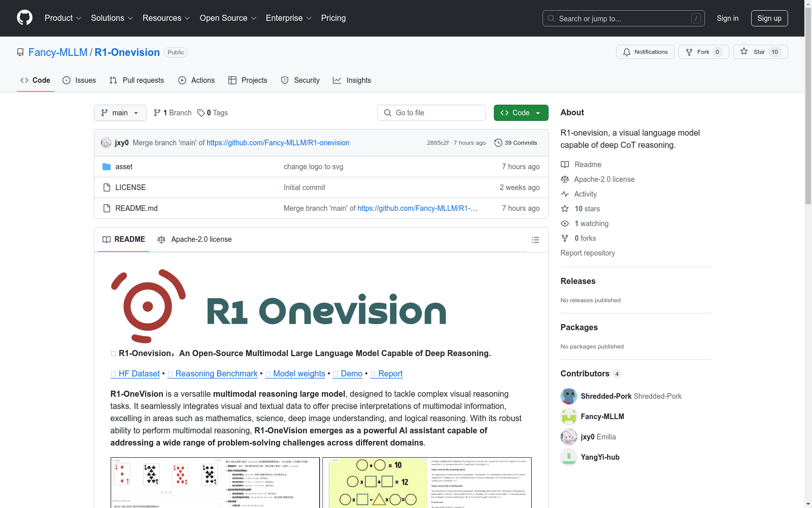This screenshot has height=508, width=812.
Task: Focus the Go to file field
Action: [x=431, y=113]
